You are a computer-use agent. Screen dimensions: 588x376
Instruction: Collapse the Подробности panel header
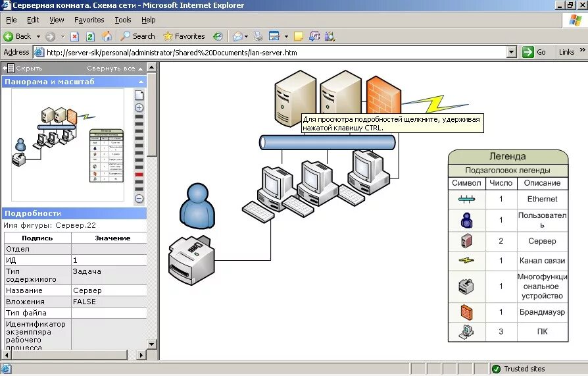click(72, 213)
